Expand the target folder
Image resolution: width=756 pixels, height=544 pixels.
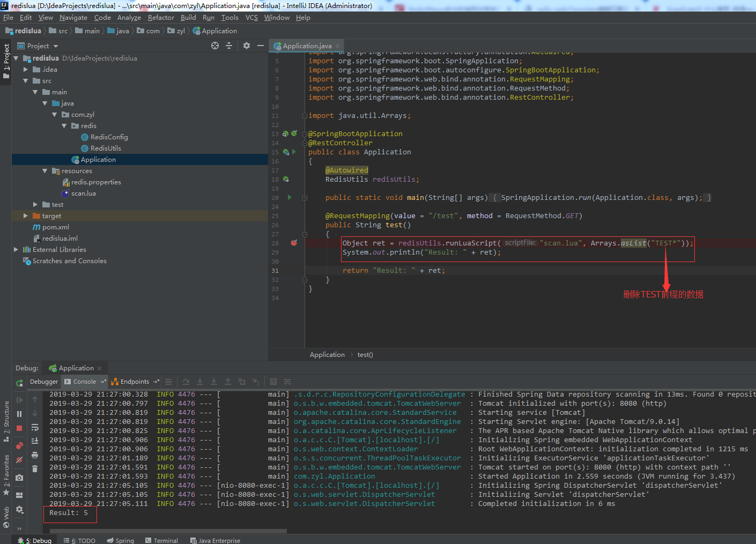point(26,216)
